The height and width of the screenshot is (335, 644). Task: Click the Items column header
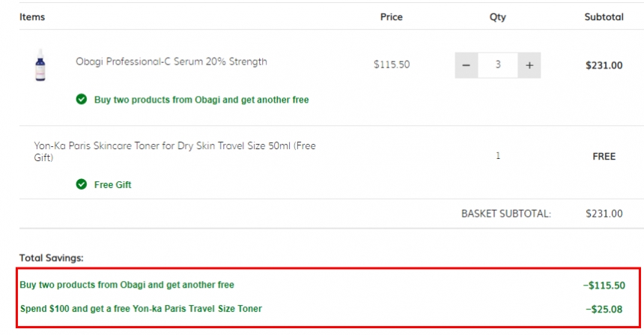[32, 17]
